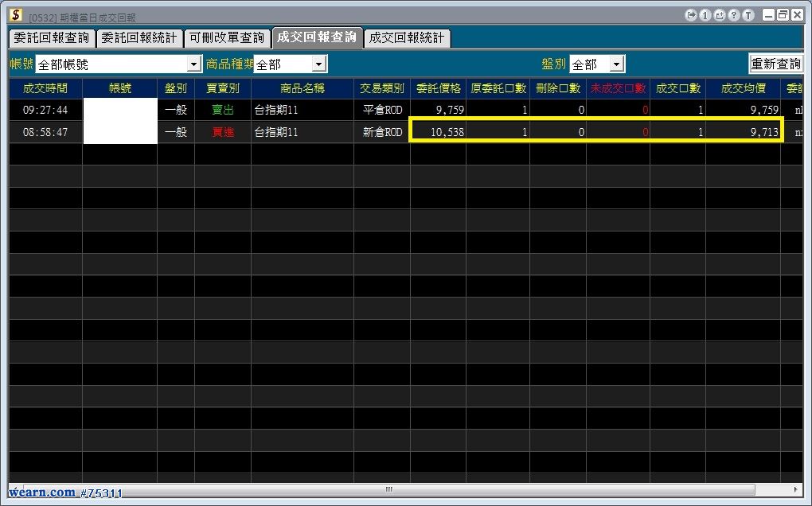812x506 pixels.
Task: Click the 買賣別 column header
Action: [223, 88]
